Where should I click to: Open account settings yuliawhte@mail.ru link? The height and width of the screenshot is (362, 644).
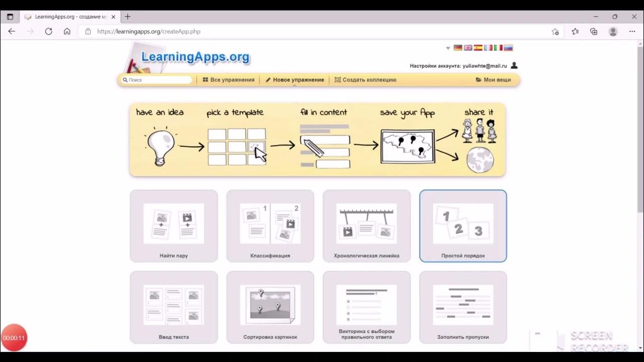[x=458, y=66]
